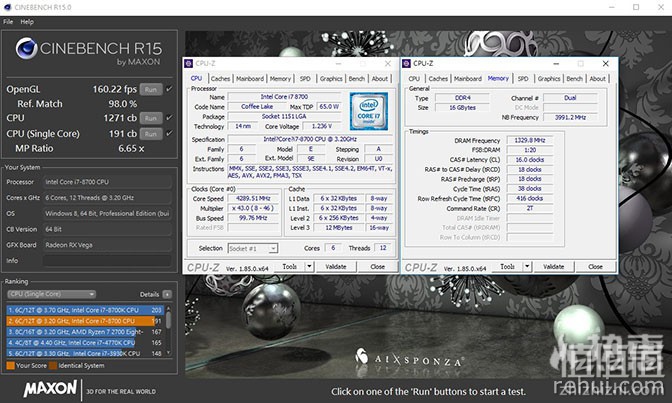Viewport: 672px width, 403px height.
Task: Open Mainboard tab in right CPU-Z
Action: 468,78
